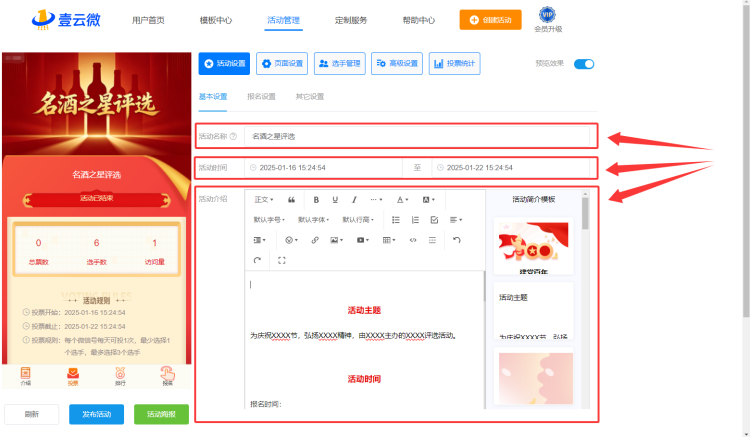Image resolution: width=750 pixels, height=437 pixels.
Task: Switch to the 基本设置 tab
Action: coord(213,97)
